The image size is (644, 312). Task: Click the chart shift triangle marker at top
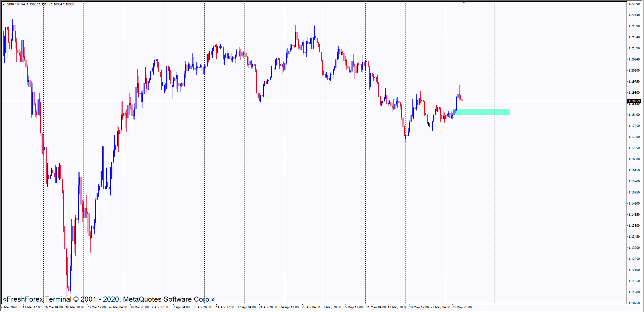click(464, 2)
